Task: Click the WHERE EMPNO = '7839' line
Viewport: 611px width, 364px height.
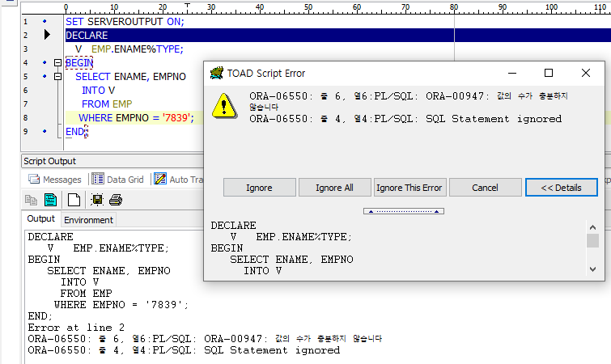Action: click(x=136, y=117)
